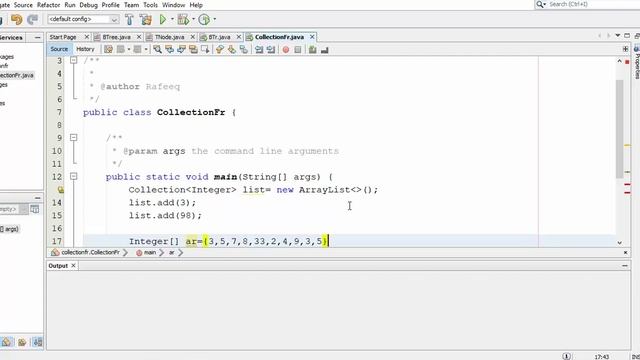
Task: Switch to the History view button
Action: point(85,49)
